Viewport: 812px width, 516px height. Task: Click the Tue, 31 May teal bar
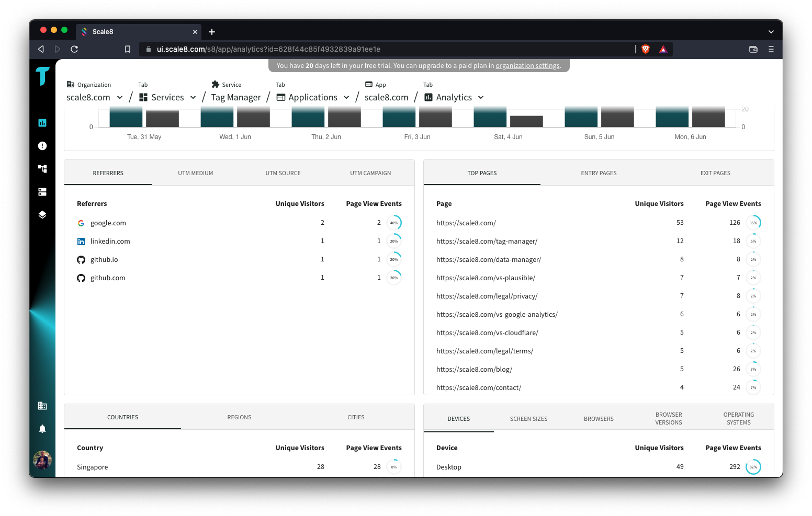126,117
